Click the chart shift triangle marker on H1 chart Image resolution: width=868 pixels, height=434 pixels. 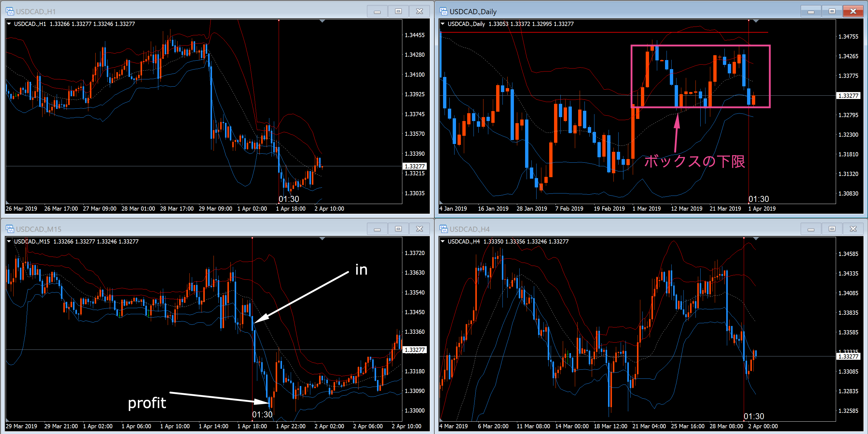point(322,21)
